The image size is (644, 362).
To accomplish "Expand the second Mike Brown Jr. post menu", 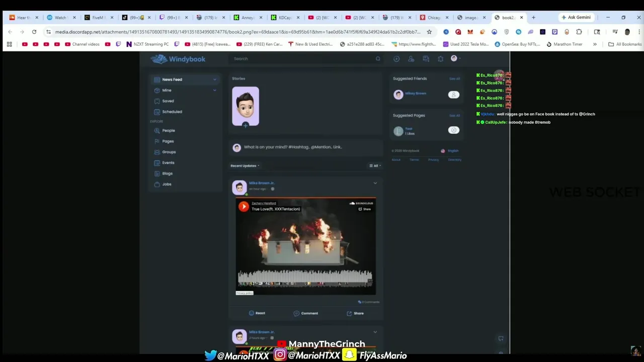I will pos(375,332).
